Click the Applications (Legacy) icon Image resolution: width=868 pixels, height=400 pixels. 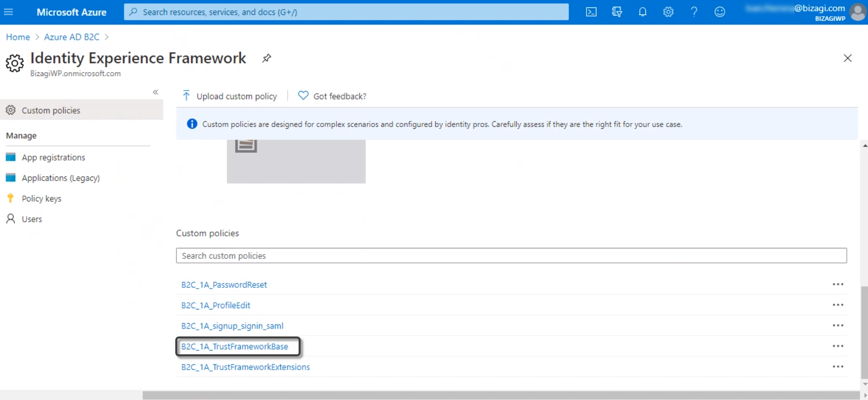(x=11, y=177)
